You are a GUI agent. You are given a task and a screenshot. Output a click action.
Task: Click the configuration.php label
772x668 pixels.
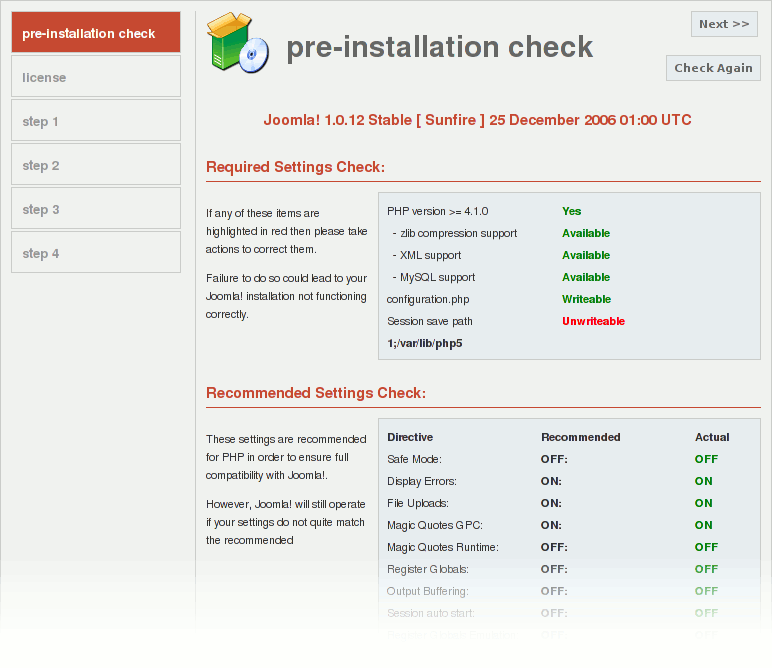[x=428, y=299]
